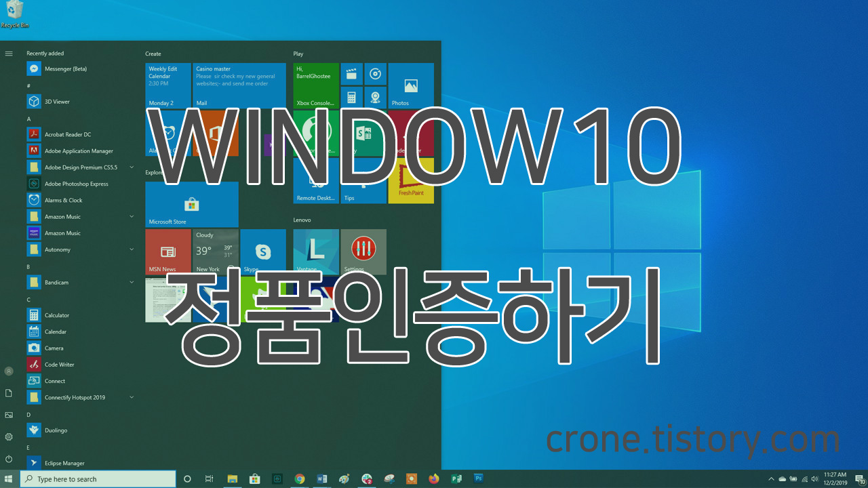This screenshot has height=488, width=868.
Task: Click the volume icon in system tray
Action: [814, 479]
